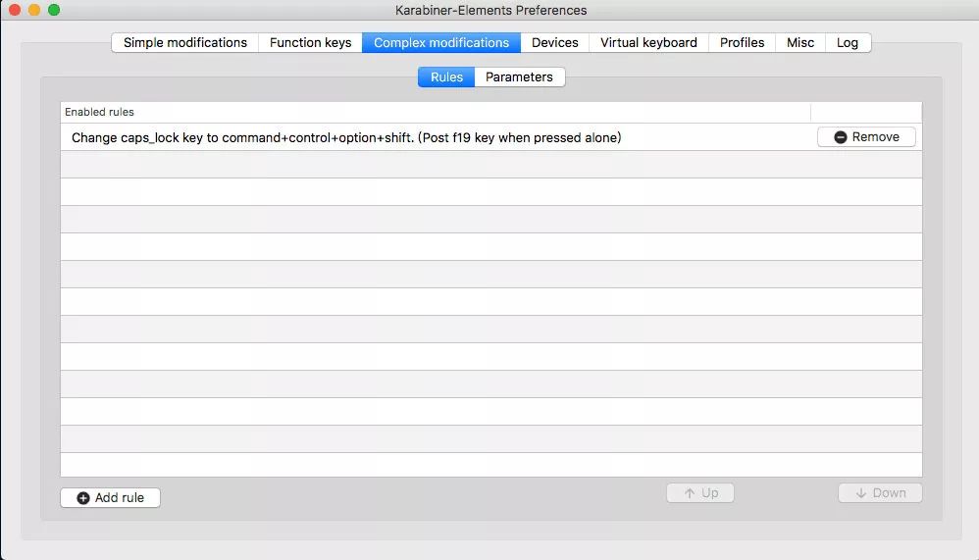
Task: Select the Complex modifications tab
Action: pos(441,42)
